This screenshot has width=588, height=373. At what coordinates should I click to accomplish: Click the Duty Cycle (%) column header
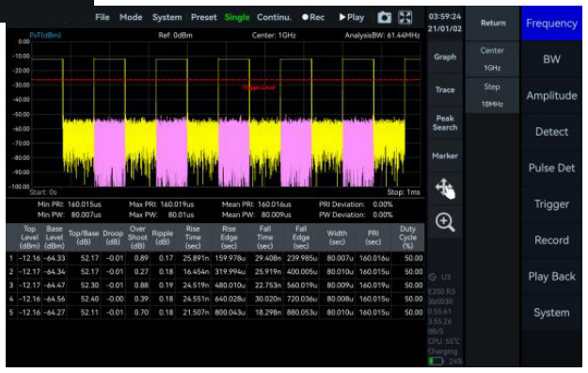(x=407, y=237)
